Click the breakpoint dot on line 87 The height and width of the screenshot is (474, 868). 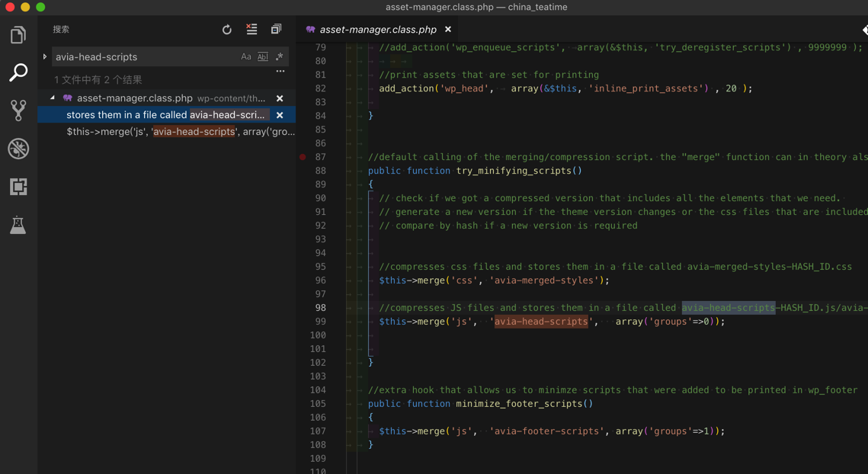click(303, 157)
